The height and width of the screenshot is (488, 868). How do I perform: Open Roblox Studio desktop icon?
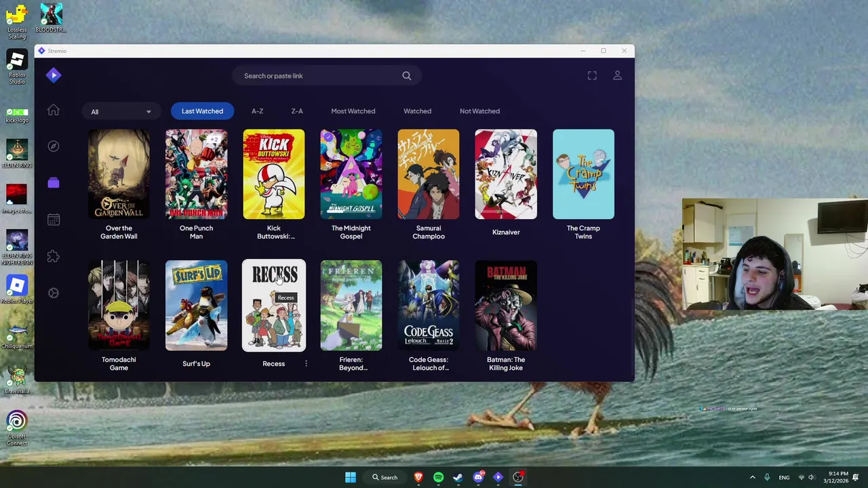[17, 66]
